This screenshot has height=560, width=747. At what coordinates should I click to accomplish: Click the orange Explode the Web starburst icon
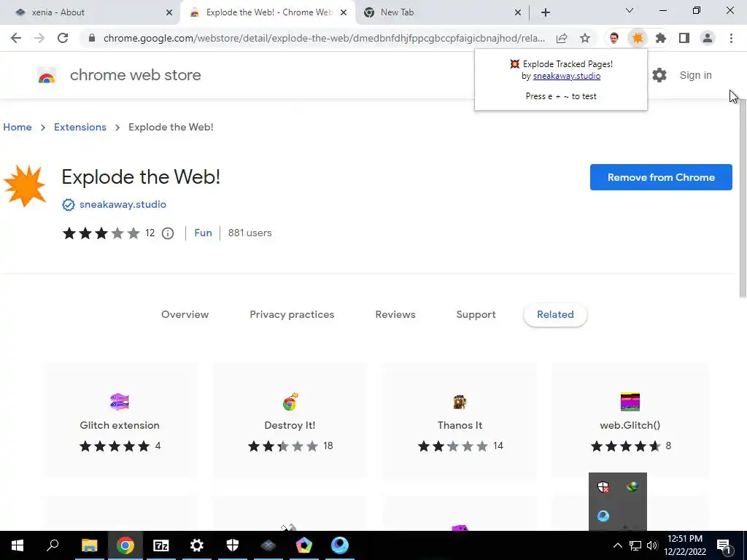tap(25, 186)
